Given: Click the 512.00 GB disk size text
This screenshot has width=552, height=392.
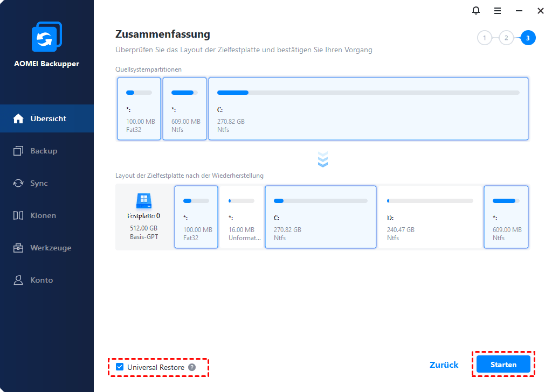Looking at the screenshot, I should [x=143, y=228].
